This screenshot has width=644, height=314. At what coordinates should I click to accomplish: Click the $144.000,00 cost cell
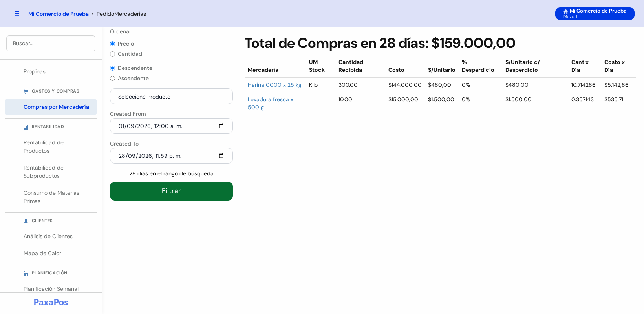405,85
